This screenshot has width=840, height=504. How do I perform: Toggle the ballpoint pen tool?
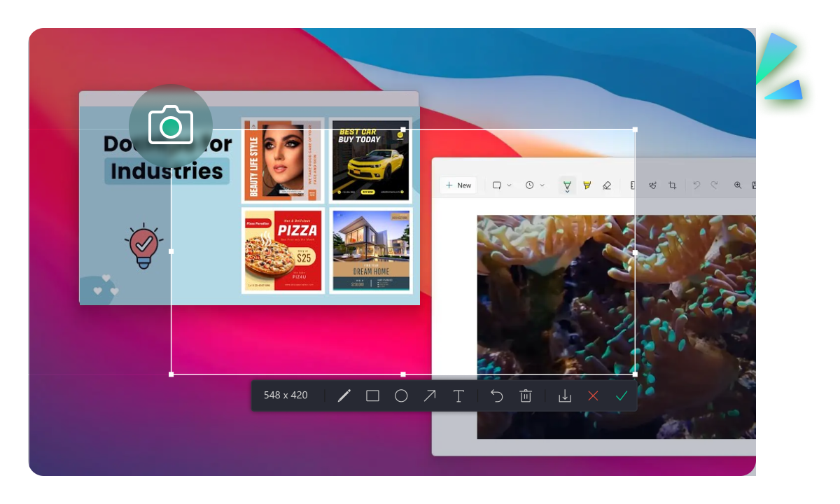567,185
